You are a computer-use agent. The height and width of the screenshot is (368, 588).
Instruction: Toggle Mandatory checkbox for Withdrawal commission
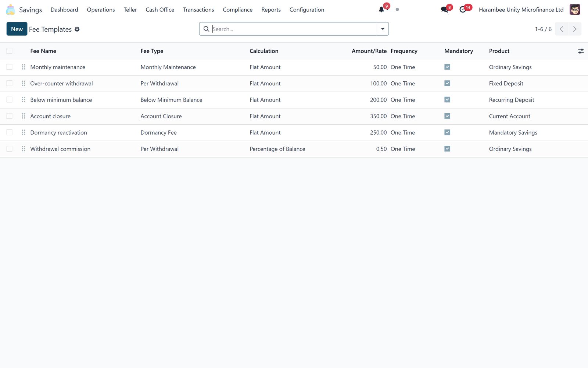(447, 149)
